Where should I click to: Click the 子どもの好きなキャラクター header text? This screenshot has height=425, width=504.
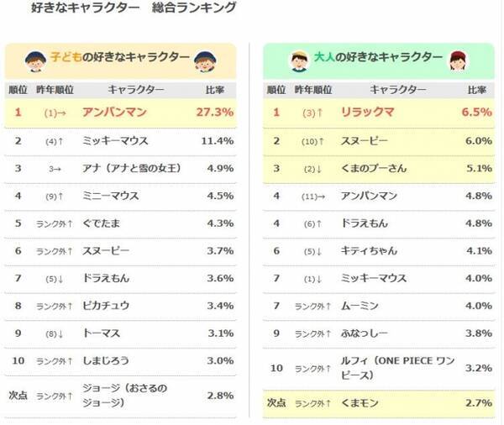point(119,58)
